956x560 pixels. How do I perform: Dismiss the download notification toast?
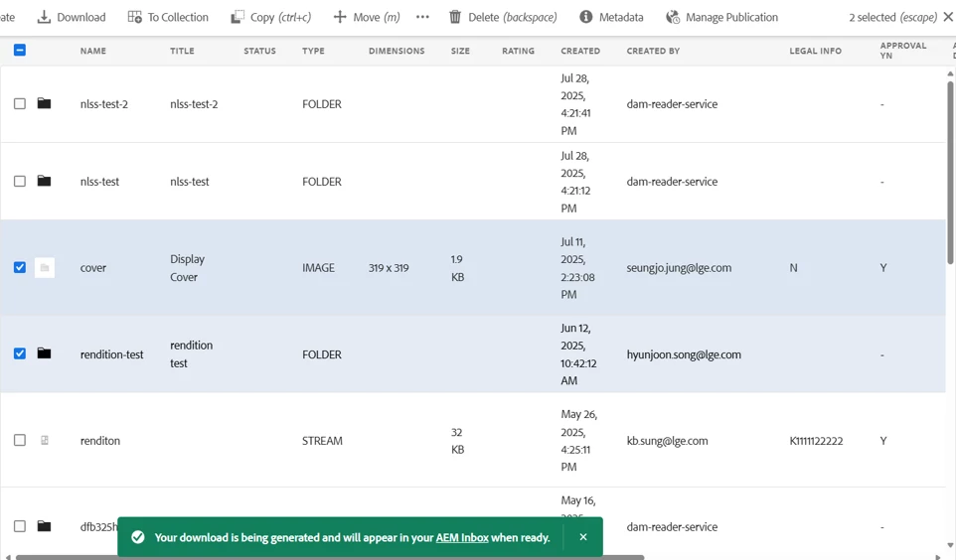[583, 537]
